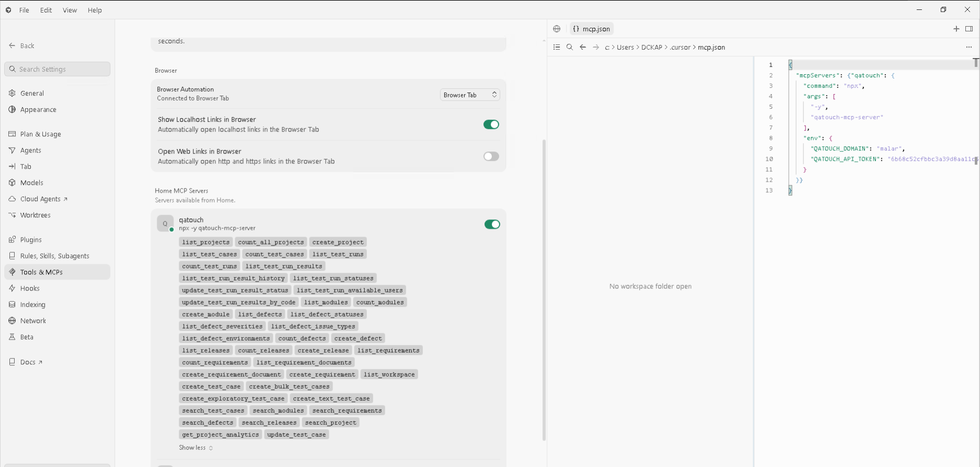The height and width of the screenshot is (467, 980).
Task: Open Rules, Skills, Subagents settings
Action: point(57,255)
